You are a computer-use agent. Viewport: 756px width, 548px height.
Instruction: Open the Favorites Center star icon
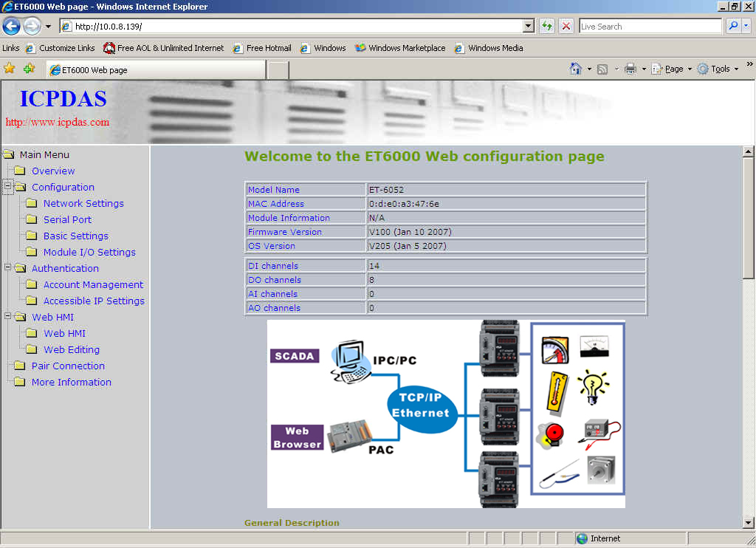[x=9, y=69]
